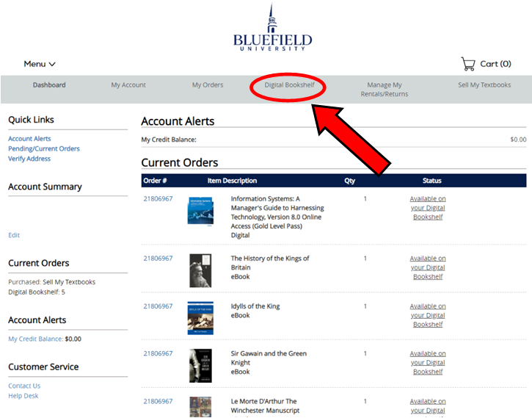Open My Credit Balance sidebar link
532x418 pixels.
[36, 339]
